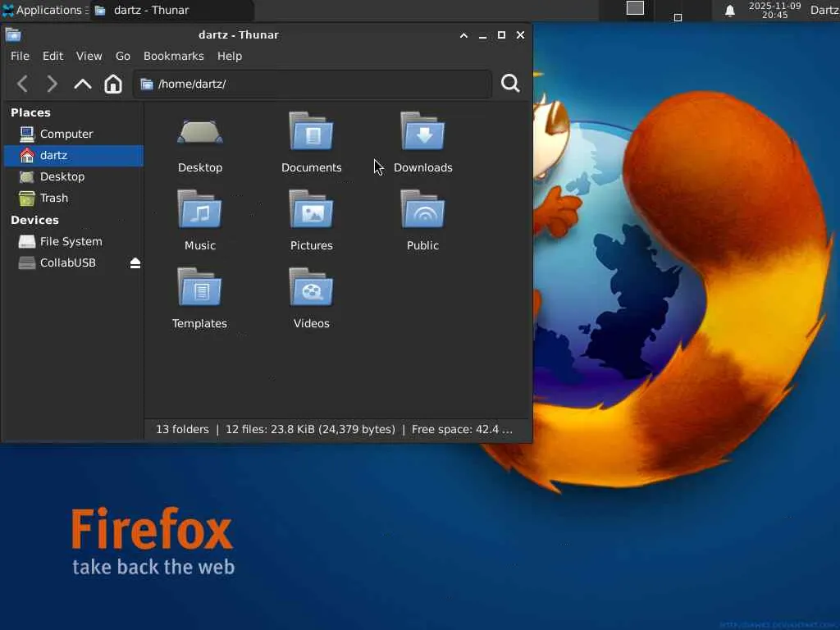840x630 pixels.
Task: Select the Videos folder icon
Action: (311, 288)
